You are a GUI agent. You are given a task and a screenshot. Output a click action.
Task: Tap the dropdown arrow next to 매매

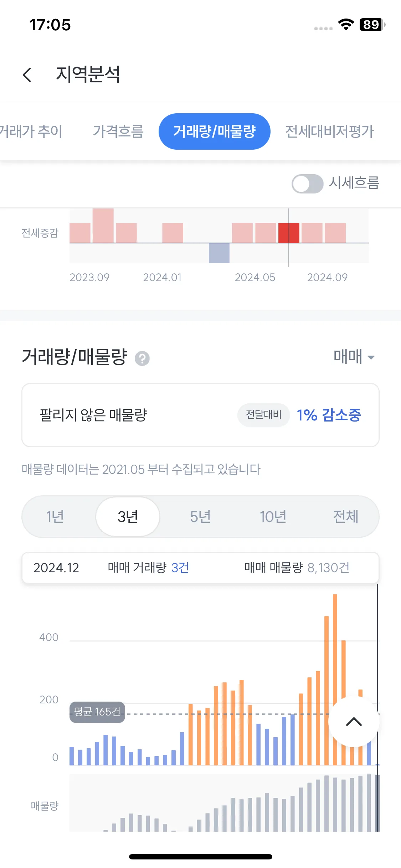pos(371,357)
